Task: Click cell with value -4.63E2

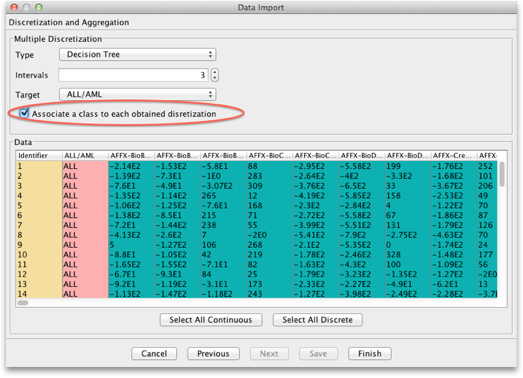Action: point(454,235)
